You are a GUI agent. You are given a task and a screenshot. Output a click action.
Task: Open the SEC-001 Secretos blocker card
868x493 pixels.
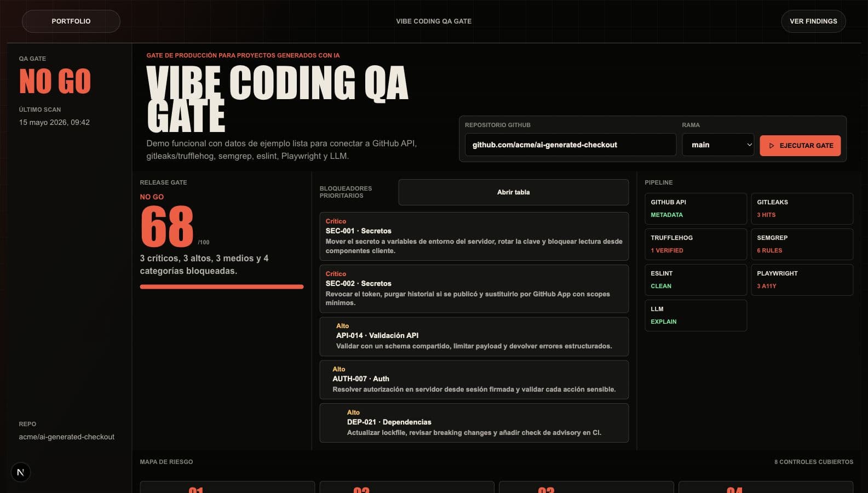tap(474, 236)
